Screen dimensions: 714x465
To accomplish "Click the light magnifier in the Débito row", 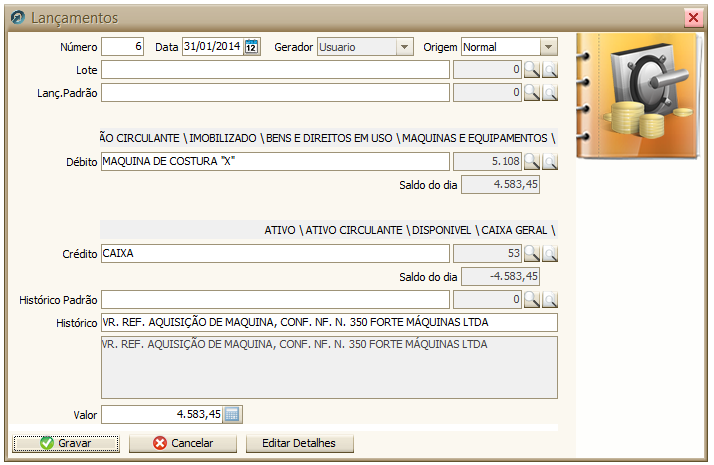I will click(x=550, y=161).
